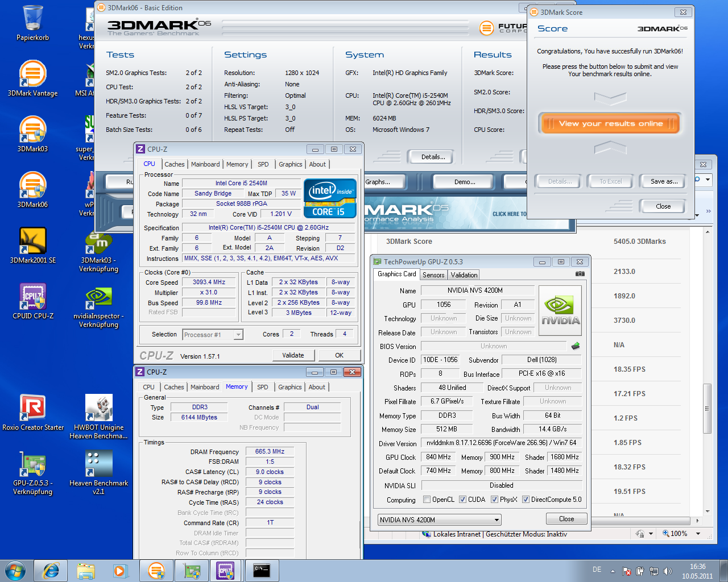
Task: Switch to GPU-Z taskbar button
Action: [192, 571]
